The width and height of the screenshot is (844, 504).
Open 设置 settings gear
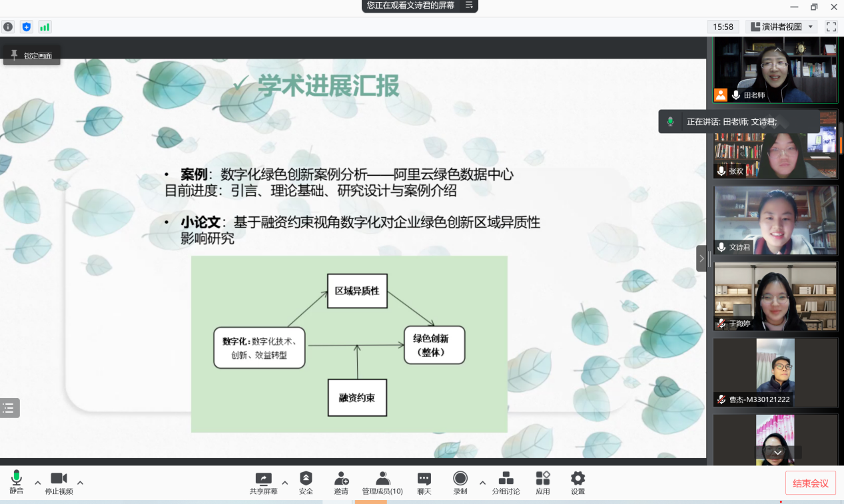pyautogui.click(x=578, y=482)
